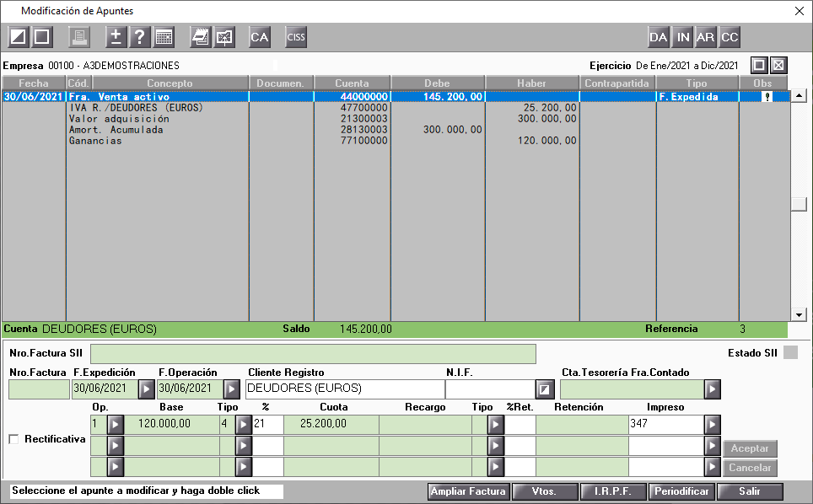The height and width of the screenshot is (504, 813).
Task: Click the spreadsheet export icon
Action: 224,37
